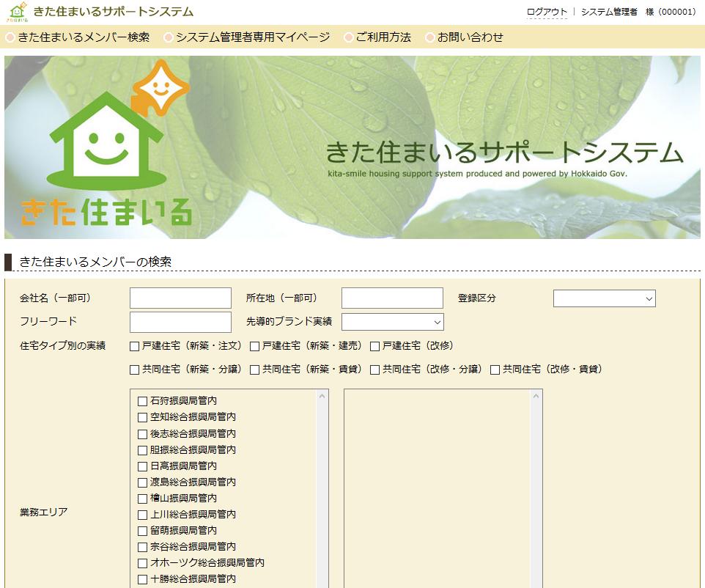Image resolution: width=705 pixels, height=588 pixels.
Task: Check 共同住宅（改修・分譲）
Action: 374,370
